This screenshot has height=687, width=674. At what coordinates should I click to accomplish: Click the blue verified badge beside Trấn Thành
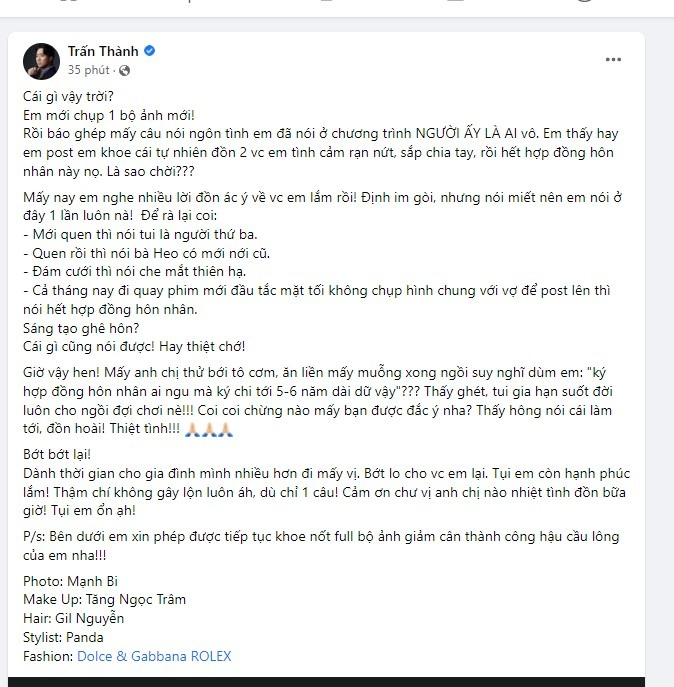click(x=149, y=51)
